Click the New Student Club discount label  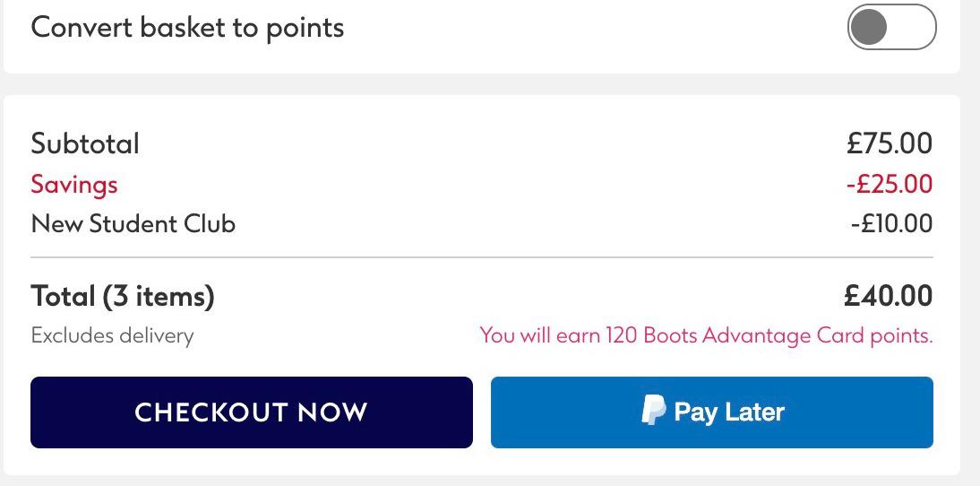(133, 224)
